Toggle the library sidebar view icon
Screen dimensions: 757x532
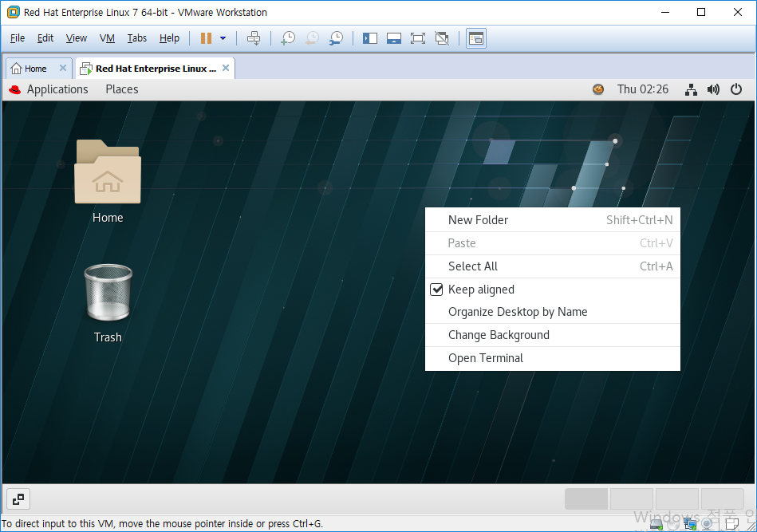370,38
